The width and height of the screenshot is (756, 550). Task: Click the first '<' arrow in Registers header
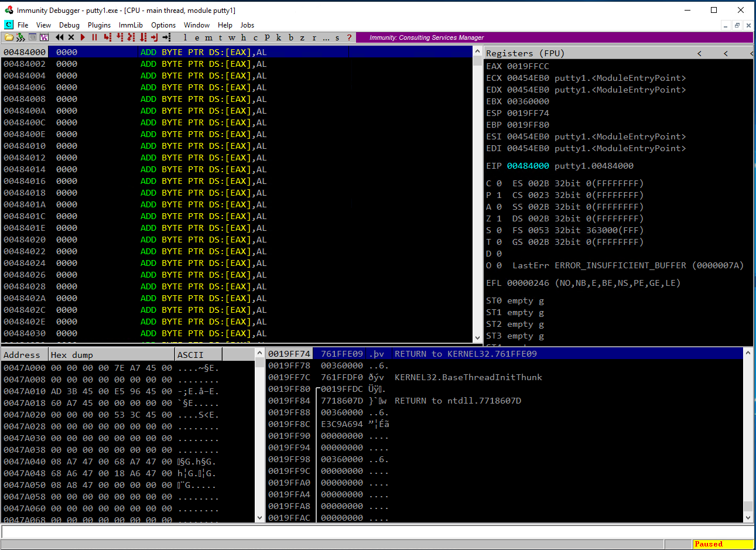[699, 53]
